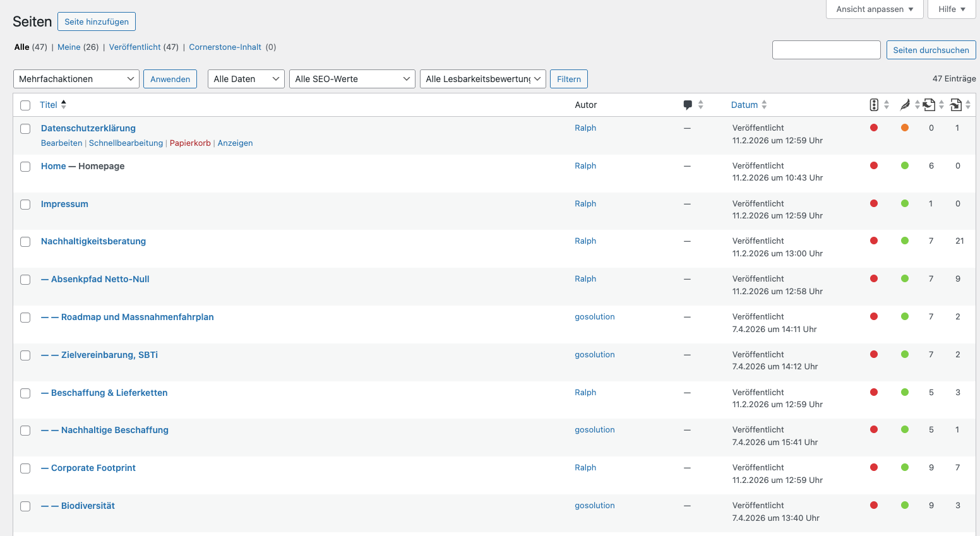Check the Nachhaltige Beschaffung row checkbox
The width and height of the screenshot is (980, 536).
coord(25,431)
